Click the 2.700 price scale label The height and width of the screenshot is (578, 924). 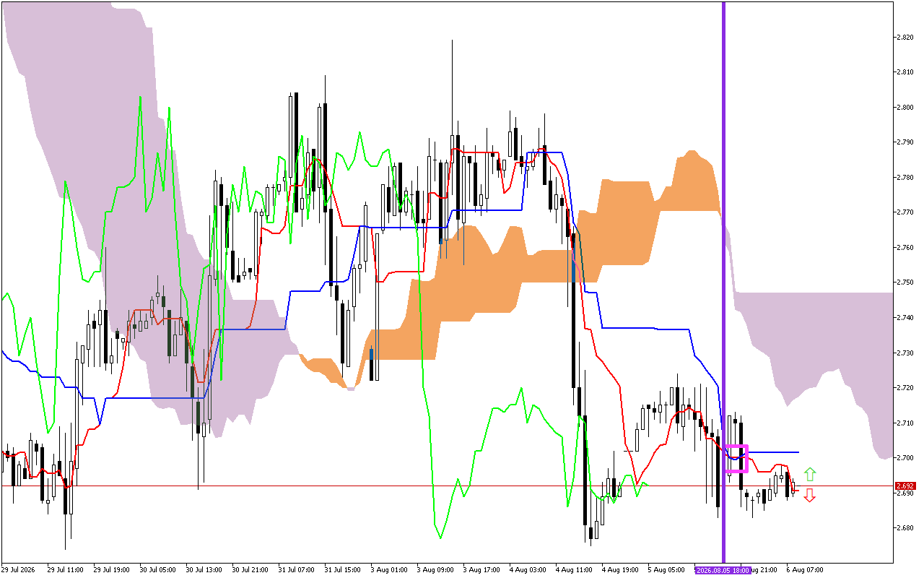[x=905, y=458]
